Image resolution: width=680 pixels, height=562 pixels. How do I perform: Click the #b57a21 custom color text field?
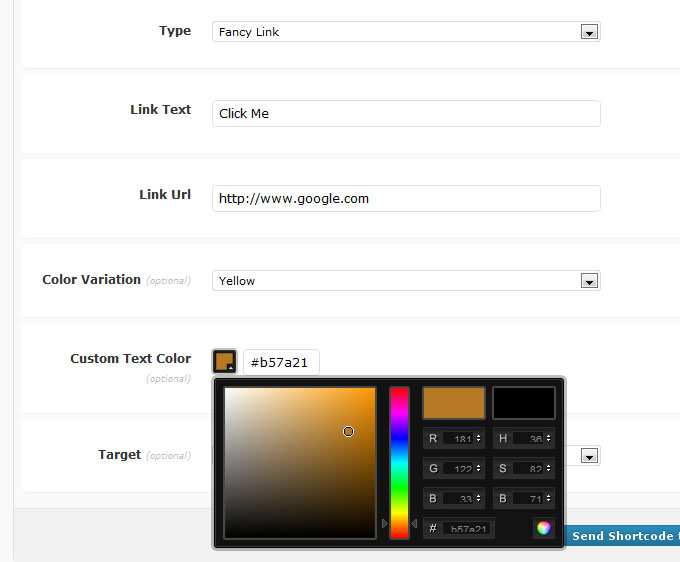click(x=281, y=362)
